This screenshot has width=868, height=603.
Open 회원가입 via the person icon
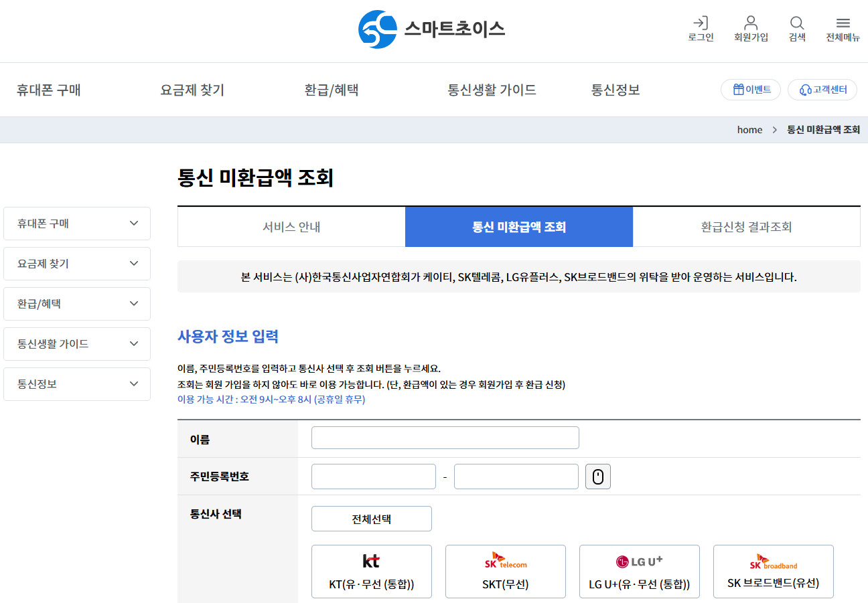[x=750, y=28]
